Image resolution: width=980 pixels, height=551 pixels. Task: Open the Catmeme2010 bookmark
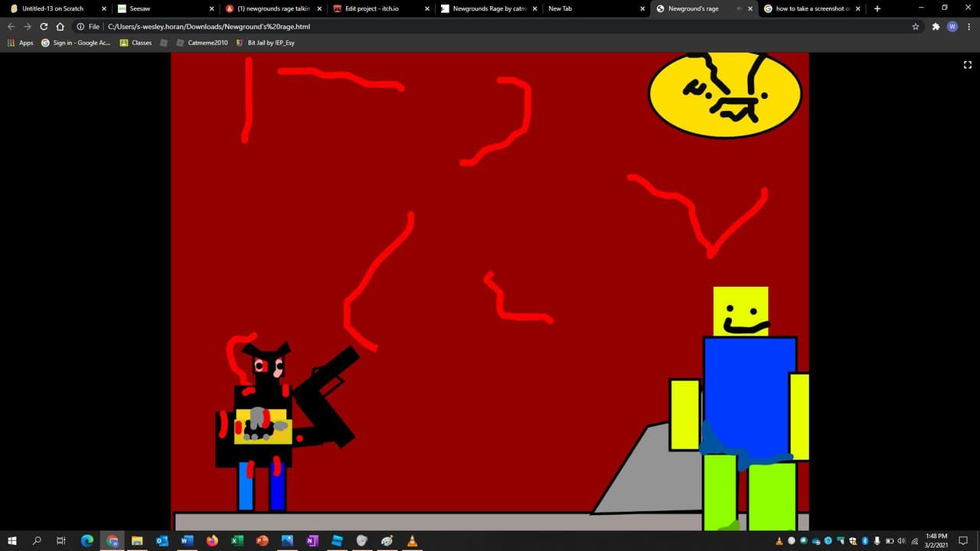point(201,43)
